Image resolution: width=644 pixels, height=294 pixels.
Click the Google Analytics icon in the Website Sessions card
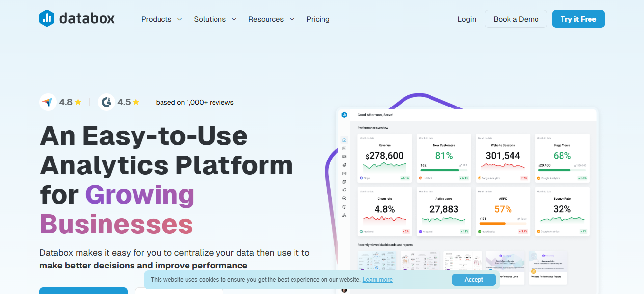point(480,178)
